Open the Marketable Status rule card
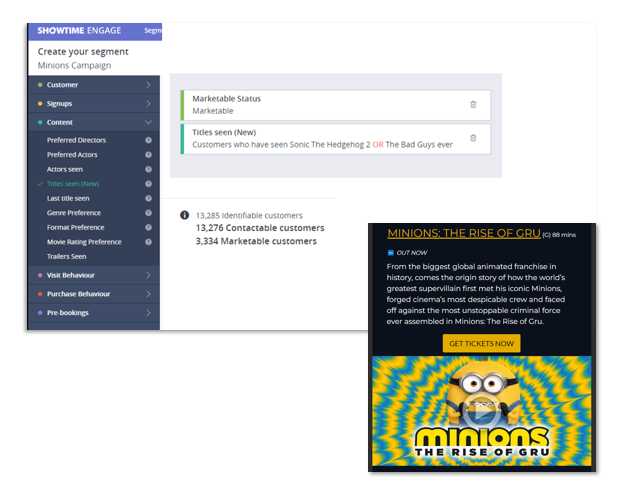Viewport: 631px width, 483px height. coord(336,105)
